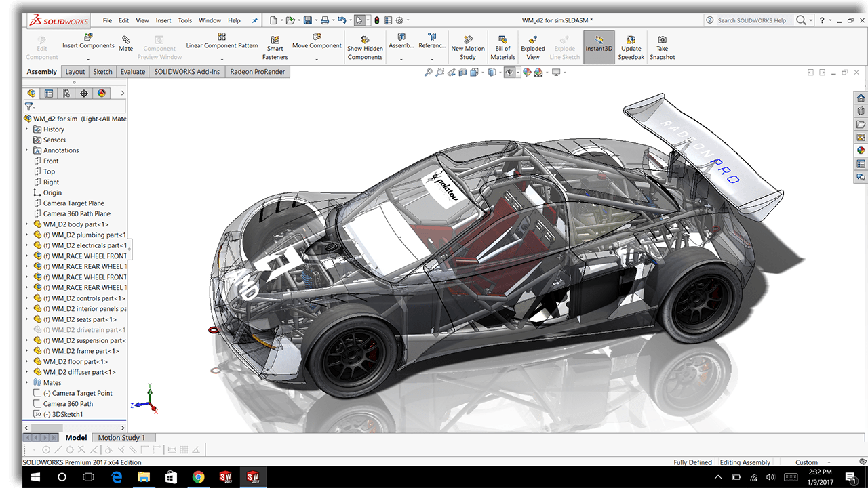The width and height of the screenshot is (868, 488).
Task: Toggle Show Hidden Components
Action: tap(365, 45)
